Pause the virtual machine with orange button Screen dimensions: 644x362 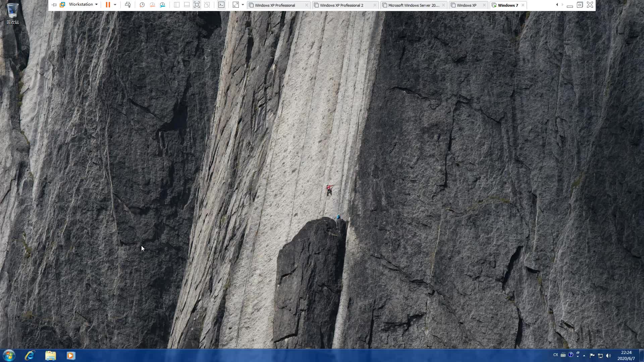108,5
